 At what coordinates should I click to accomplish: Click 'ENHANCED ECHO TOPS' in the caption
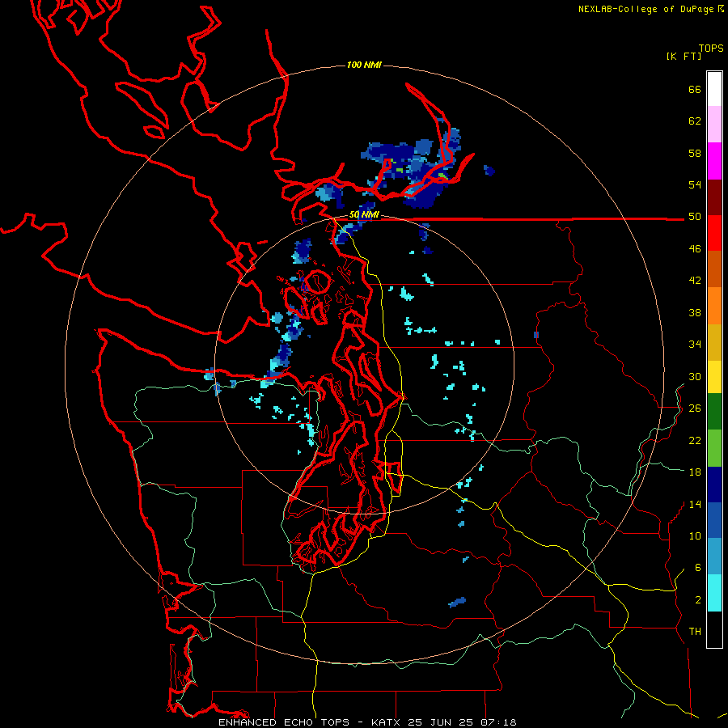point(284,722)
